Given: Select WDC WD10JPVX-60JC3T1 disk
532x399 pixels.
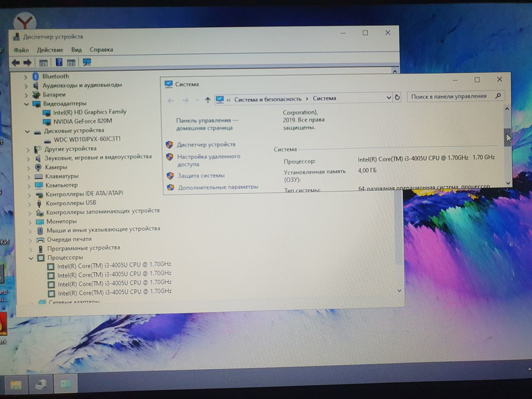Looking at the screenshot, I should (x=87, y=139).
